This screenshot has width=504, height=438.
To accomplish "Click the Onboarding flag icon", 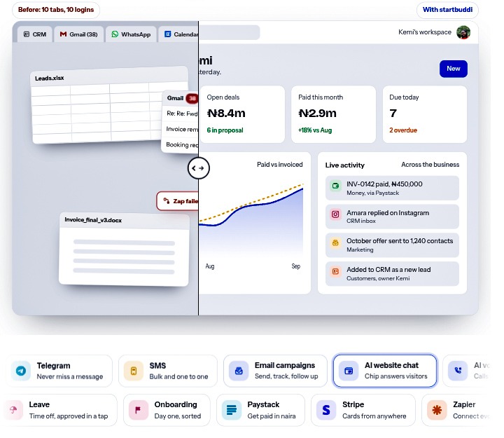I will [x=138, y=410].
